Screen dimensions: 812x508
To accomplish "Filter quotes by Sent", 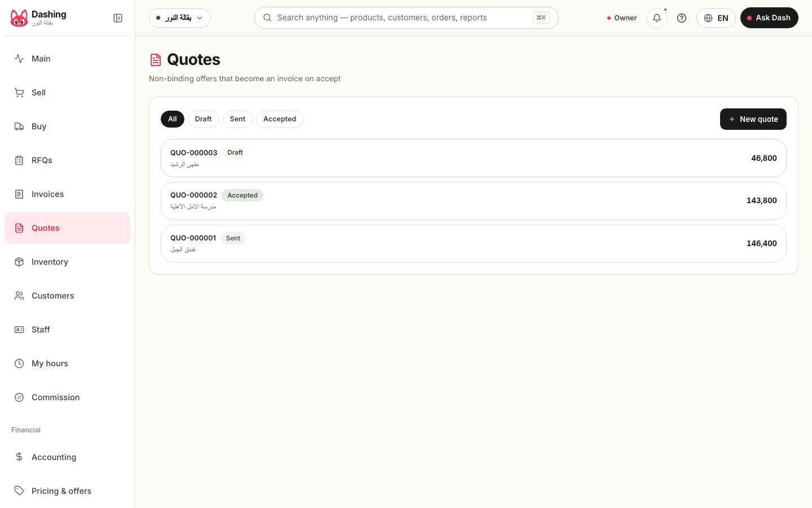I will click(x=237, y=119).
